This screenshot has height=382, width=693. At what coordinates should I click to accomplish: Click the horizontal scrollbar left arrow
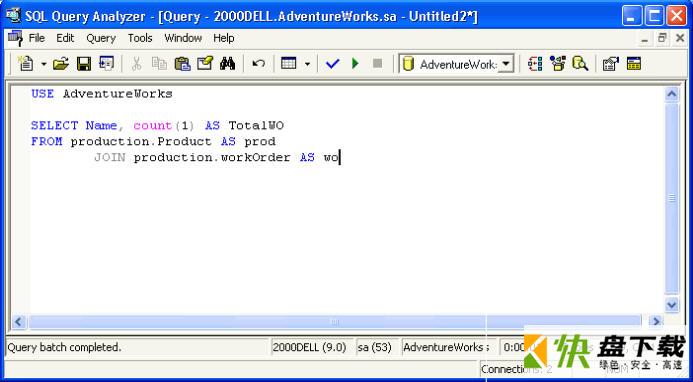[x=18, y=321]
